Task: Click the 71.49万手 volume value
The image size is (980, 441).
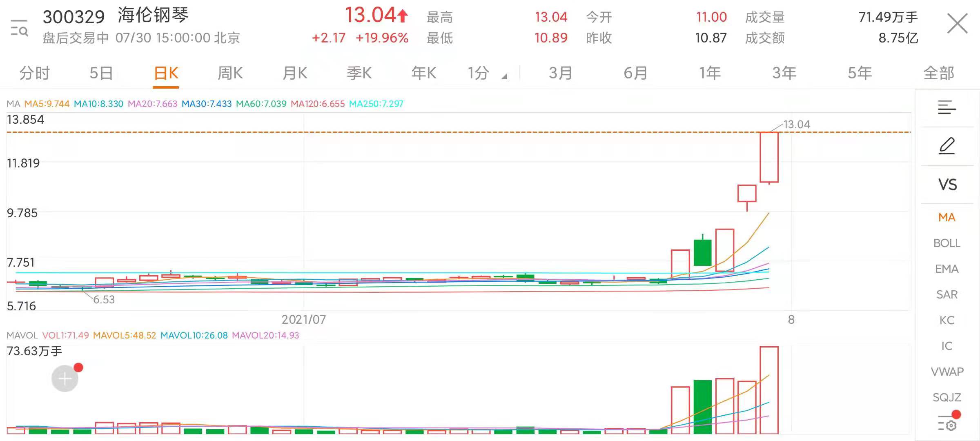Action: (888, 17)
